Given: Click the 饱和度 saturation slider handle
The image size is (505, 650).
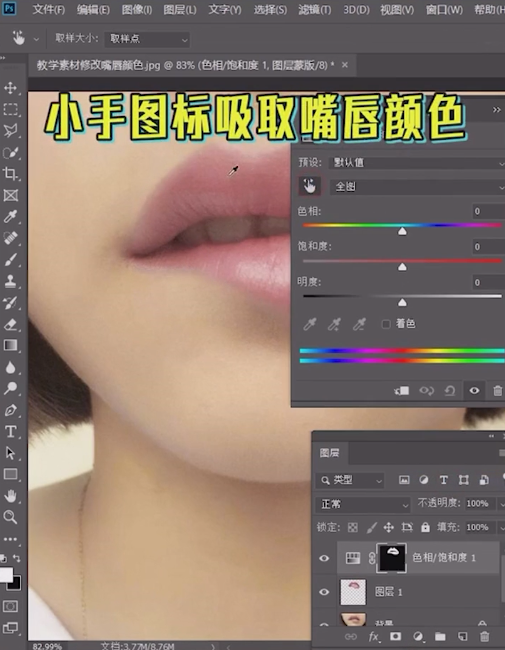Looking at the screenshot, I should click(x=402, y=267).
